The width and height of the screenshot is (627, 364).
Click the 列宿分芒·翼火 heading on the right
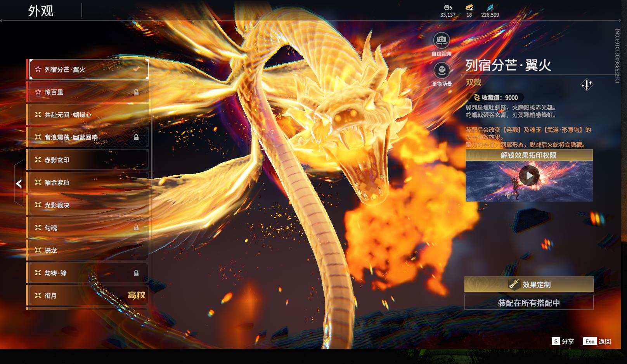[x=508, y=65]
